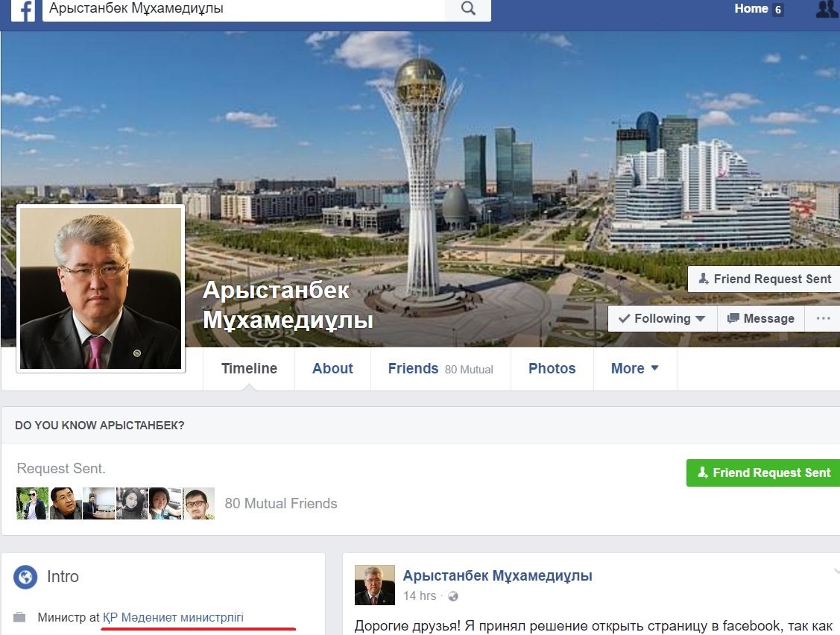The height and width of the screenshot is (635, 840).
Task: Click the small avatar beside the post author
Action: pyautogui.click(x=373, y=585)
